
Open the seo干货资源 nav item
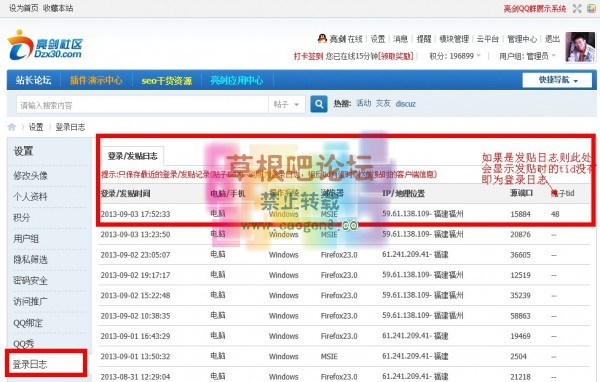click(x=166, y=80)
